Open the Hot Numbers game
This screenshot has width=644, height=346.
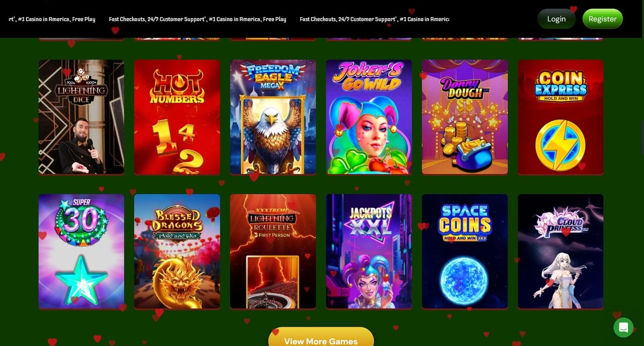pyautogui.click(x=177, y=117)
